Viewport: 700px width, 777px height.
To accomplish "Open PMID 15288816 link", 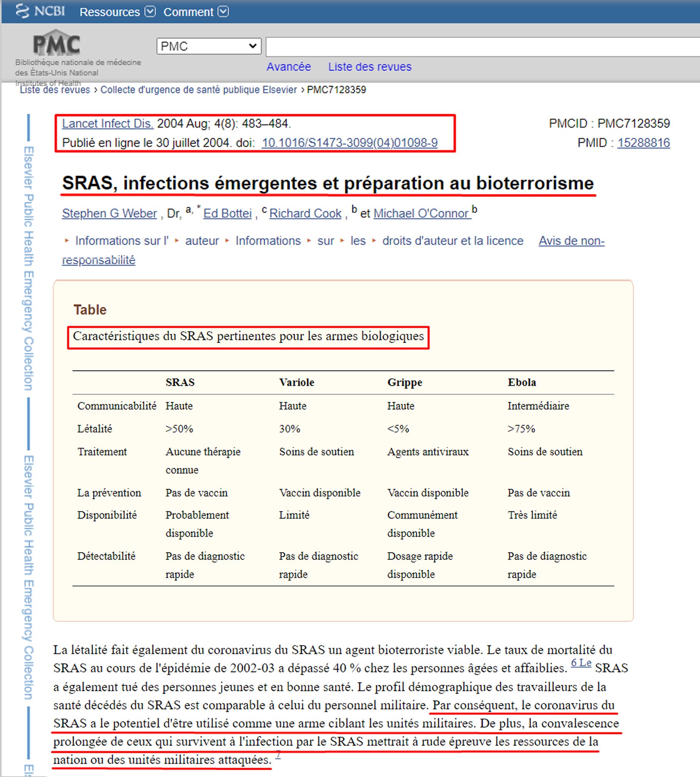I will click(x=643, y=143).
